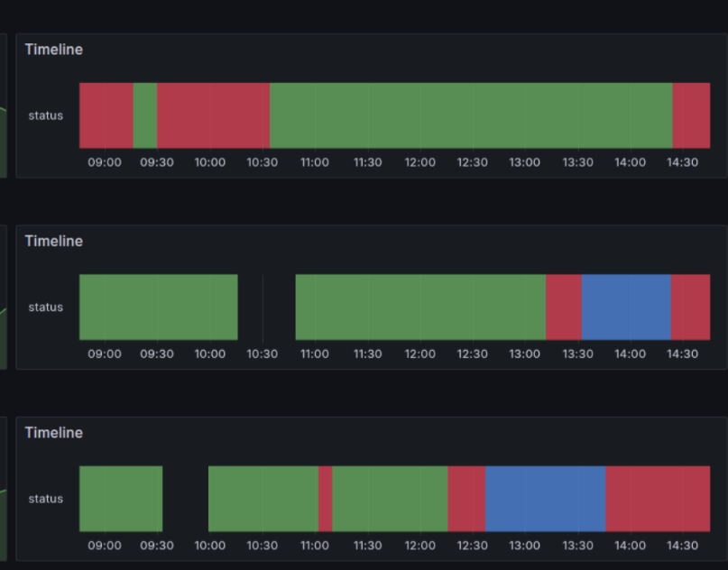Click top panel's first red segment near 09:00
728x570 pixels.
(x=106, y=115)
